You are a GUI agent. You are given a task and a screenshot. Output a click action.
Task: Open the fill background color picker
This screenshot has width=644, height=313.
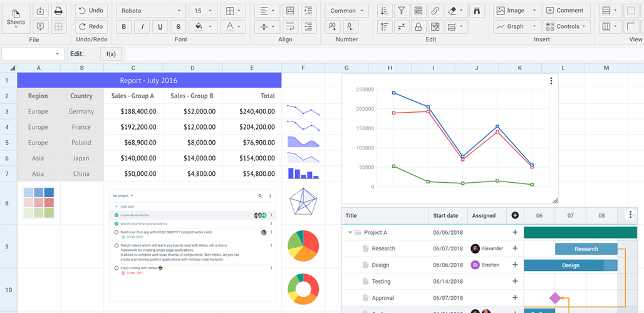point(202,26)
